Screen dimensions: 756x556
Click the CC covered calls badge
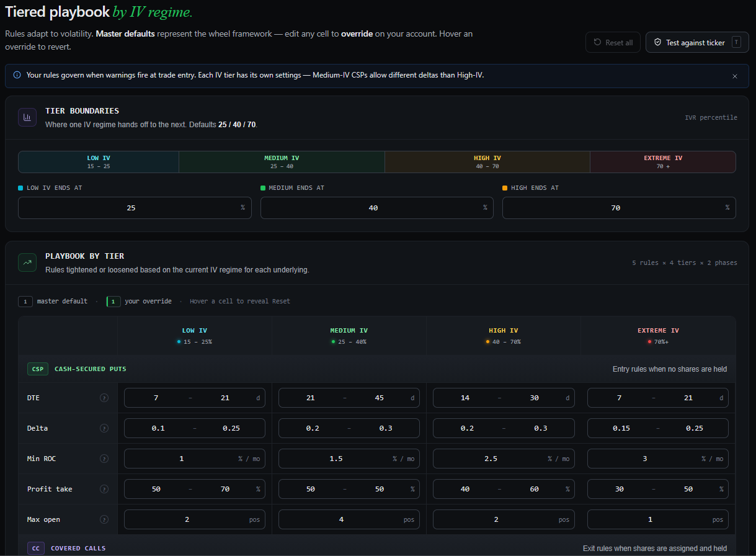[36, 548]
